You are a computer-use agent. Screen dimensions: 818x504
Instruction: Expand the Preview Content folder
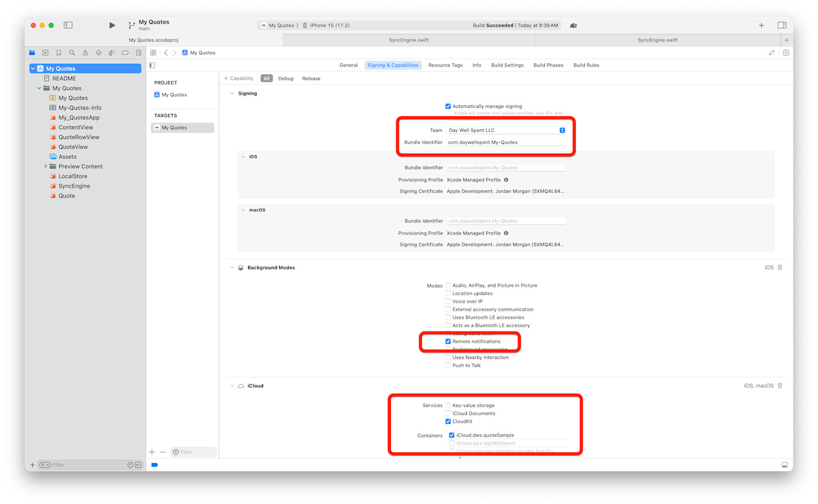pos(45,167)
